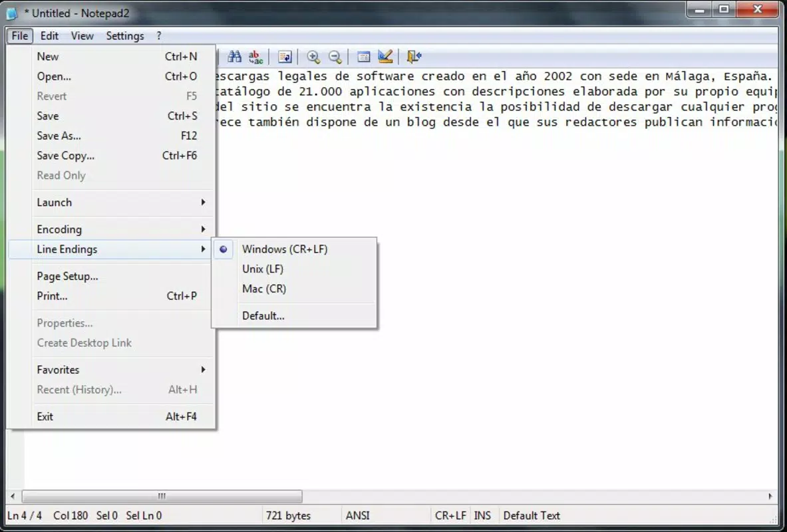The image size is (787, 532).
Task: Click the Ln 4 / 4 status entry
Action: pyautogui.click(x=25, y=516)
